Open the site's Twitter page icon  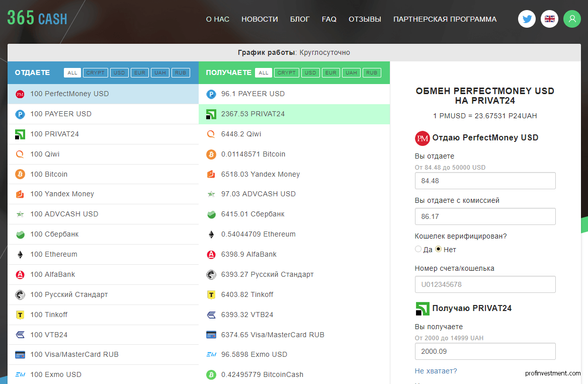click(527, 19)
